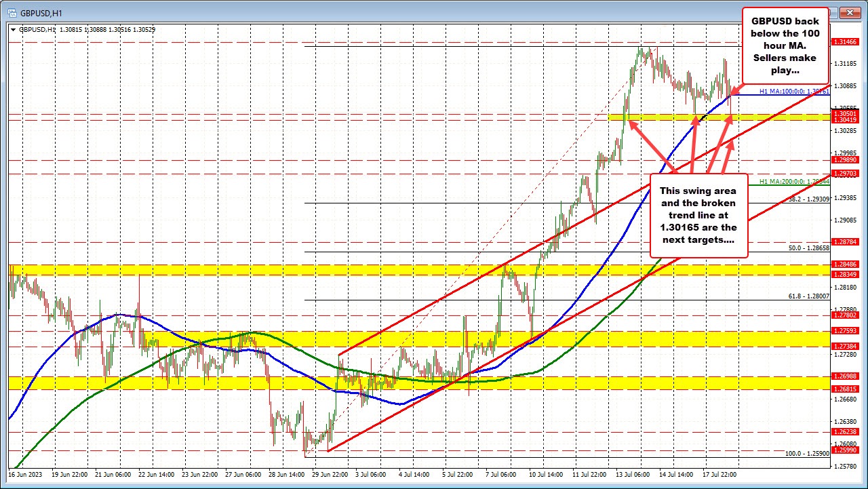Open the GBPUSD quote dropdown triangle
This screenshot has height=489, width=868.
pyautogui.click(x=14, y=30)
